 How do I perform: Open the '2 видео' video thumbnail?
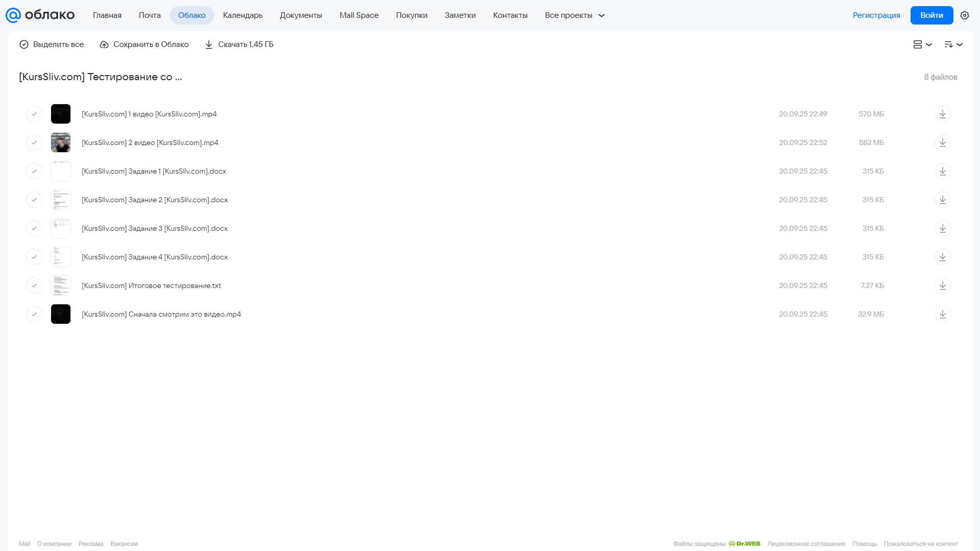click(61, 142)
